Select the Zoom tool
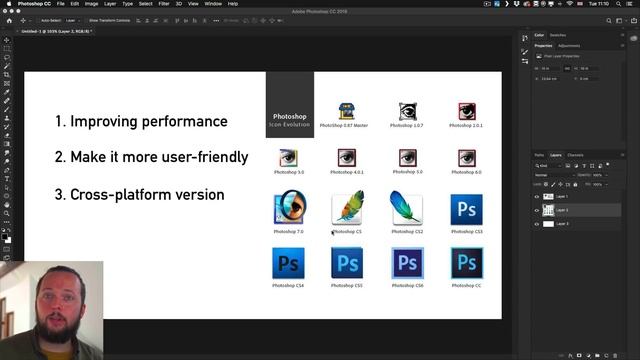The width and height of the screenshot is (640, 360). point(7,213)
